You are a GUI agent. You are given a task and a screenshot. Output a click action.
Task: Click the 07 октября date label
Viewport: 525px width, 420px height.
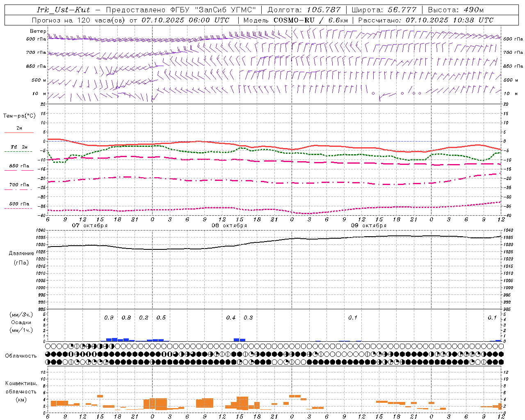tap(90, 225)
